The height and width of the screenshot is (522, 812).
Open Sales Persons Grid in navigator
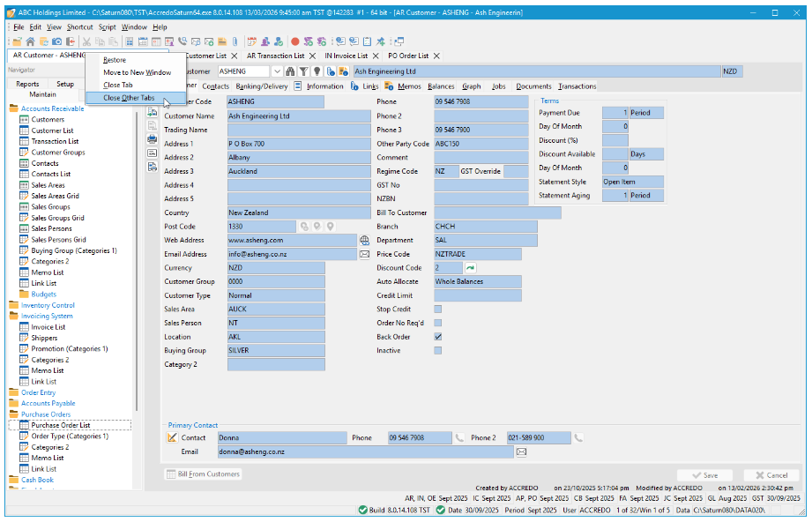[x=58, y=240]
